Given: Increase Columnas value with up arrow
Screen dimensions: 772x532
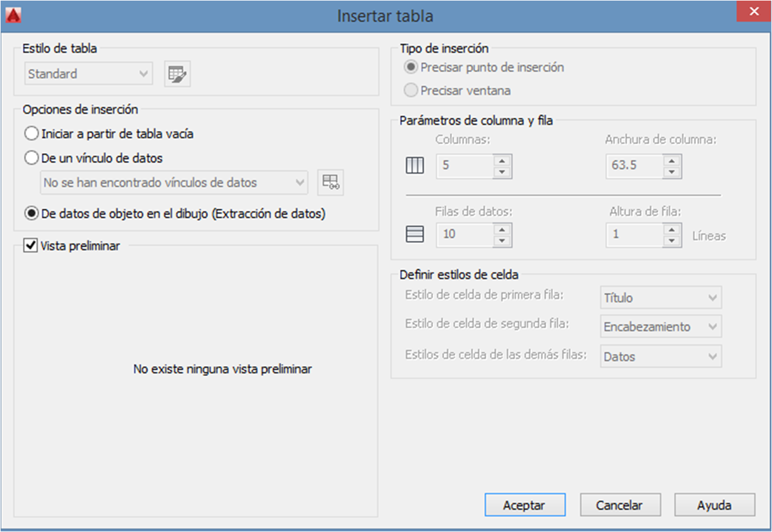Looking at the screenshot, I should tap(502, 160).
